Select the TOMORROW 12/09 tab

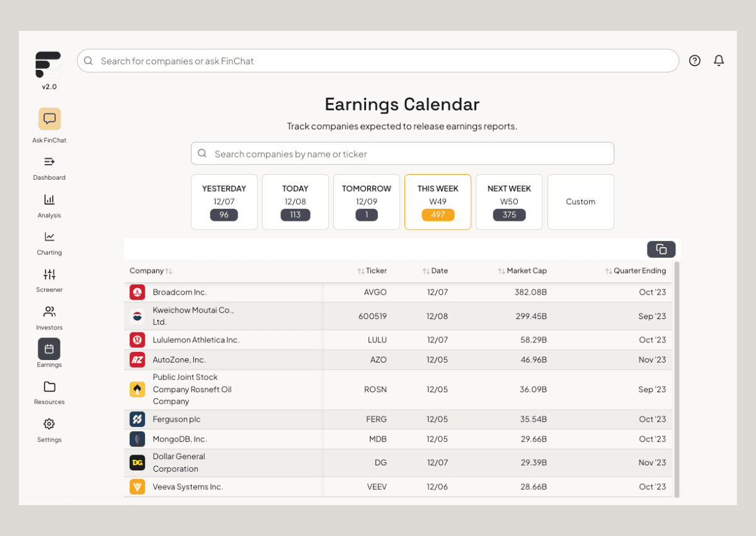pos(367,202)
